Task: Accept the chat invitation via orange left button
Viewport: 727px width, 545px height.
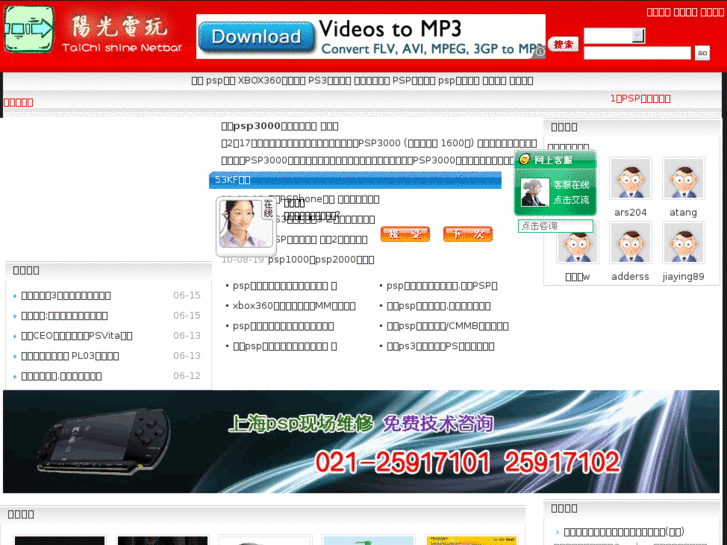Action: pos(405,234)
